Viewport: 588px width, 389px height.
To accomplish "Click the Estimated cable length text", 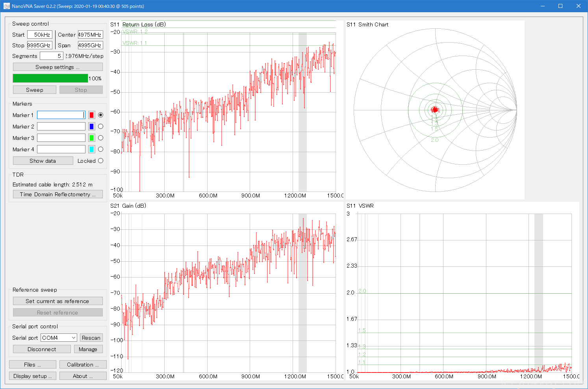I will point(53,184).
